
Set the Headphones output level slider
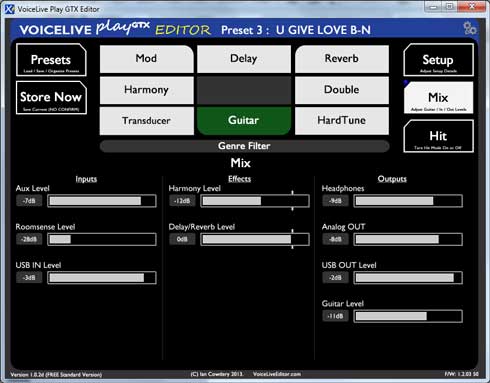point(408,201)
